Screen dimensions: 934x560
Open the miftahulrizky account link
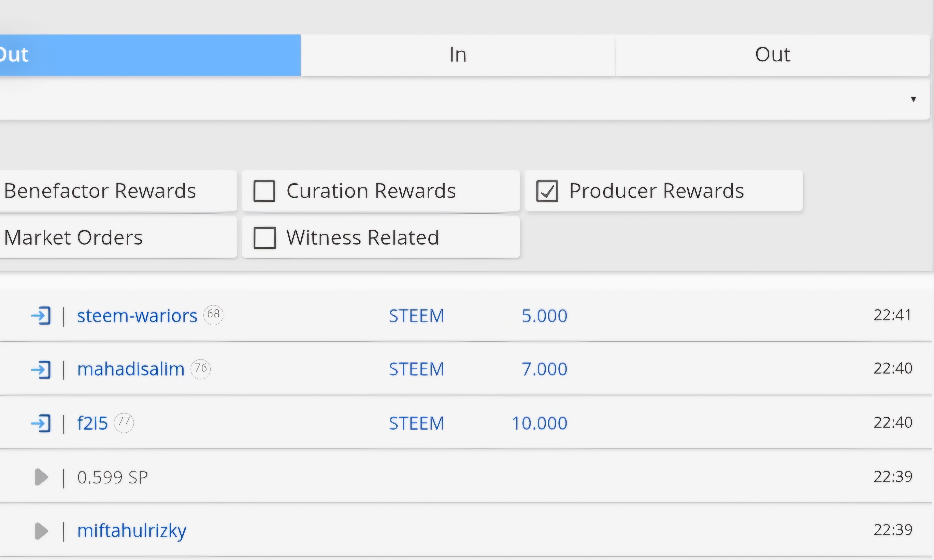[132, 531]
